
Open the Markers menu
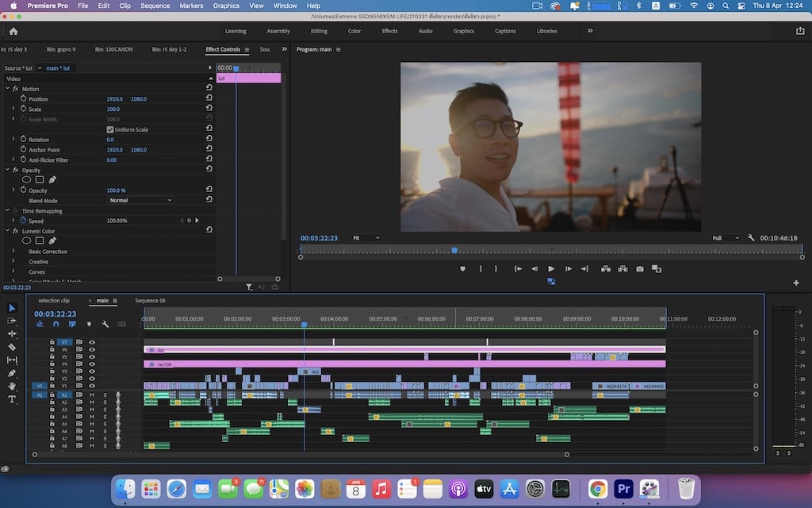tap(191, 6)
